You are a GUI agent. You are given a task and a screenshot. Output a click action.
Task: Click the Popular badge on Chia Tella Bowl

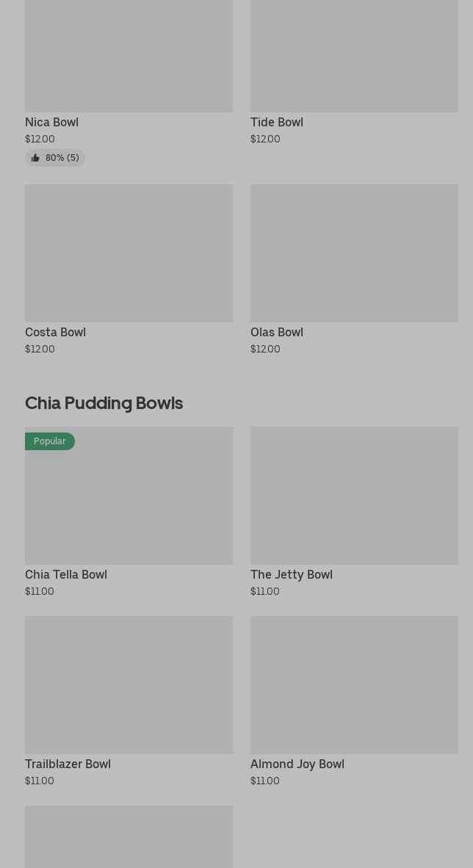point(50,441)
